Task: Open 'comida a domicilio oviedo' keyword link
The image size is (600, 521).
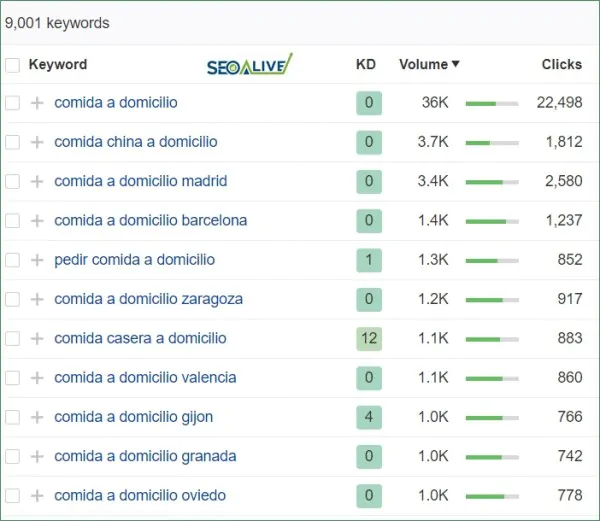Action: click(x=140, y=495)
